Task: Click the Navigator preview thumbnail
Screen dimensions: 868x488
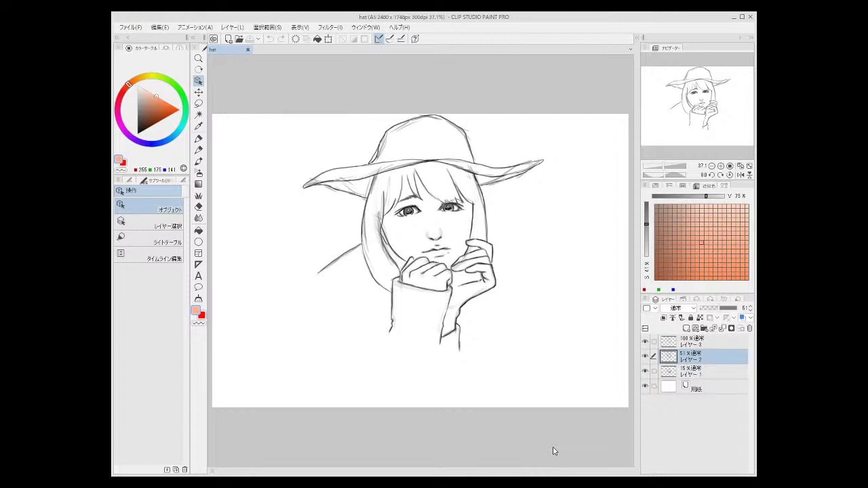Action: [697, 105]
